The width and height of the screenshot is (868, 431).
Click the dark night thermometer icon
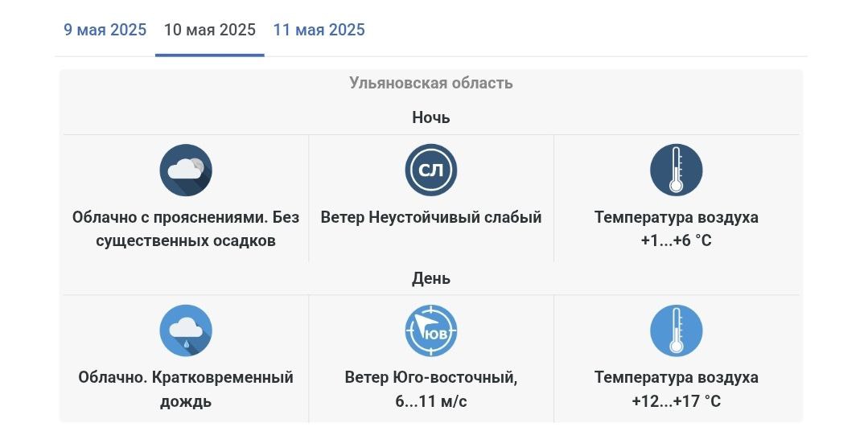pos(677,170)
